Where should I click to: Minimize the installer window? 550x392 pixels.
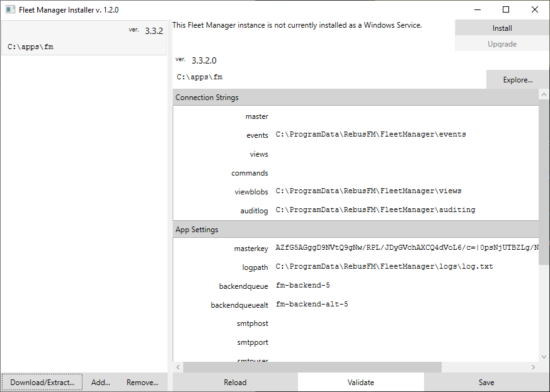click(478, 10)
